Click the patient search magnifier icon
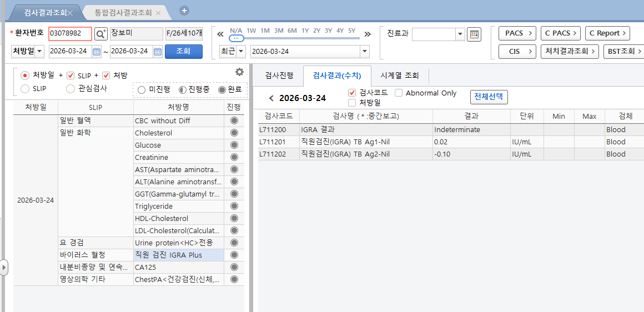Screen dimensions: 644x312 [x=100, y=34]
